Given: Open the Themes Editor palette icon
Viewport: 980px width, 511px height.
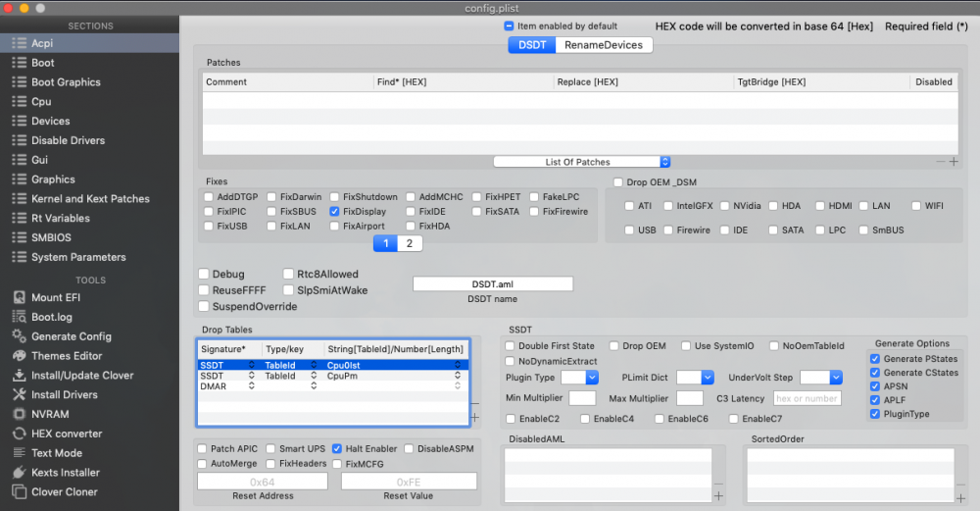Looking at the screenshot, I should [x=20, y=356].
